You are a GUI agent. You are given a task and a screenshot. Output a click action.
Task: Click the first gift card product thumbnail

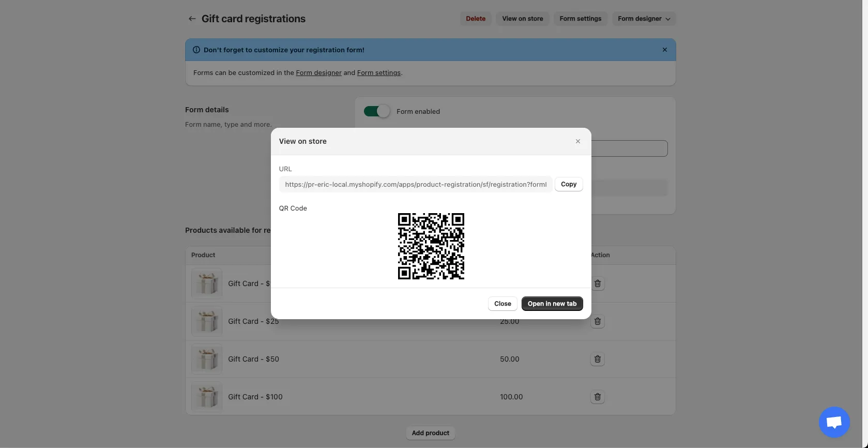[x=207, y=283]
